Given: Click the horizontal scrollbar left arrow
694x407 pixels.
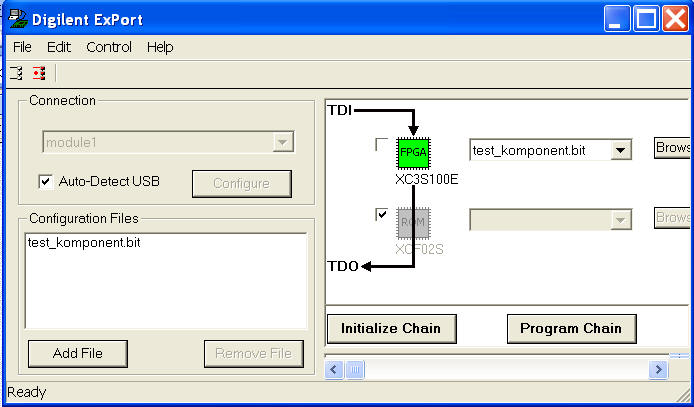Looking at the screenshot, I should 334,369.
